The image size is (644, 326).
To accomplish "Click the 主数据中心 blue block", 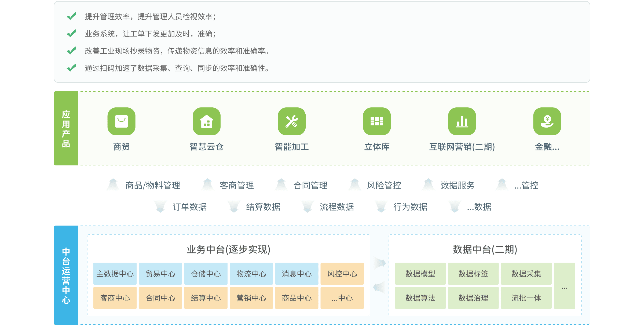I will coord(115,274).
